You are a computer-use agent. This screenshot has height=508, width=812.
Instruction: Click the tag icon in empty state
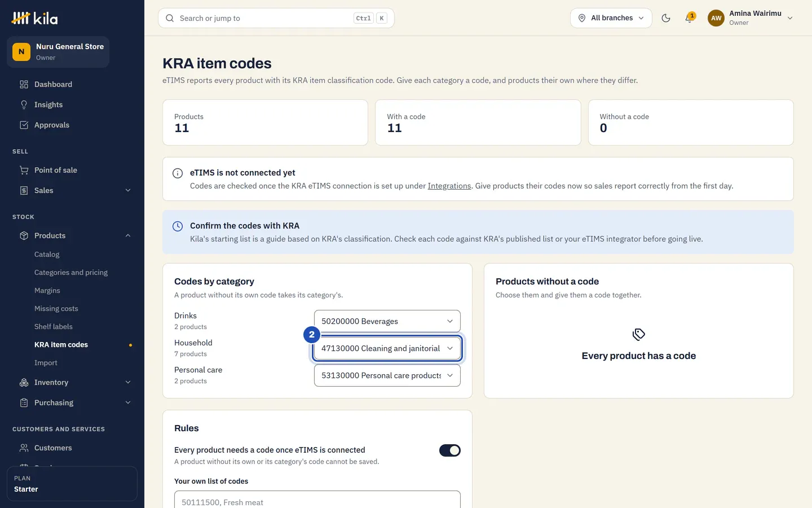[x=639, y=335]
